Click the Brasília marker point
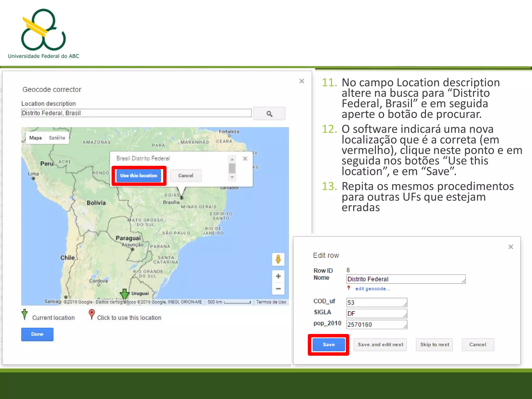532x399 pixels. tap(182, 198)
